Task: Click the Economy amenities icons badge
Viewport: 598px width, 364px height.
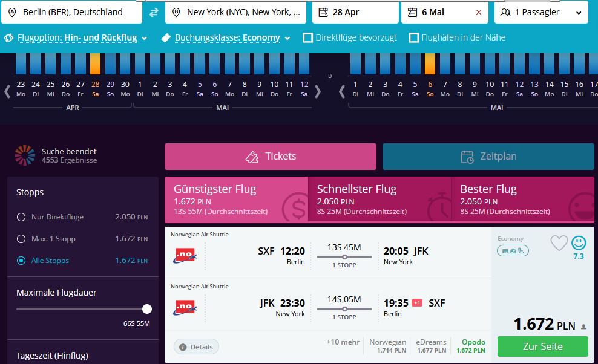Action: click(x=513, y=251)
